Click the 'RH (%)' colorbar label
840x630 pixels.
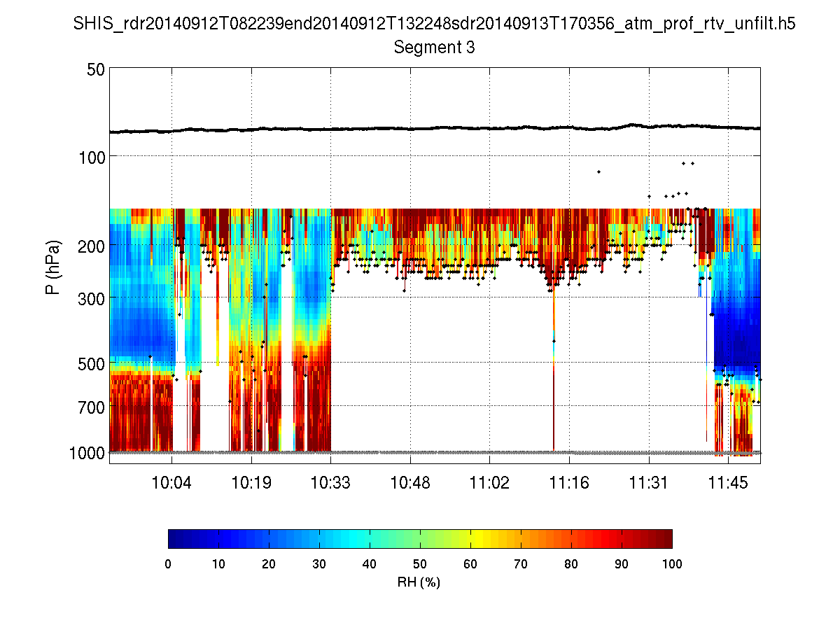[420, 582]
